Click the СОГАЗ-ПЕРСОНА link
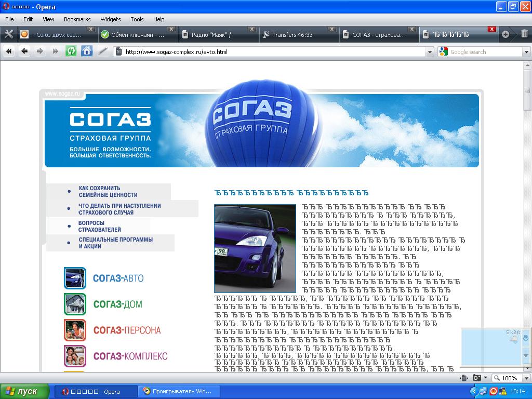 127,330
